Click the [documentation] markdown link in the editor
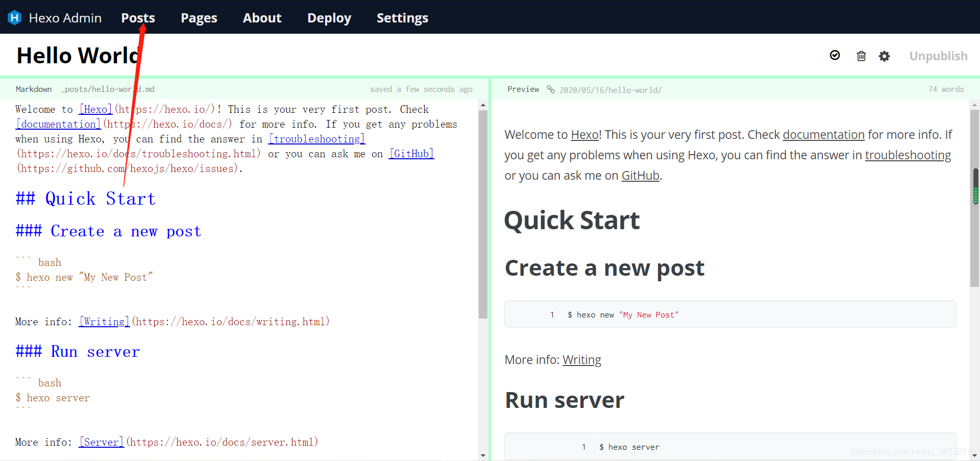 click(59, 124)
